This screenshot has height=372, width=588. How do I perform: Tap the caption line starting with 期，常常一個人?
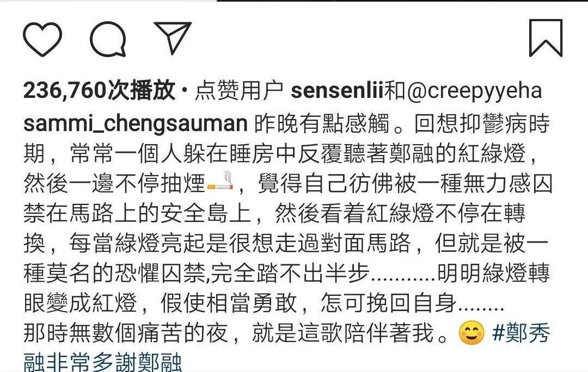281,153
